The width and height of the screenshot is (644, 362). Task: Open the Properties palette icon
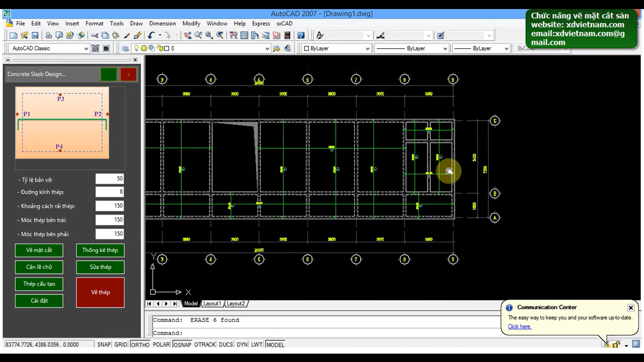[233, 35]
